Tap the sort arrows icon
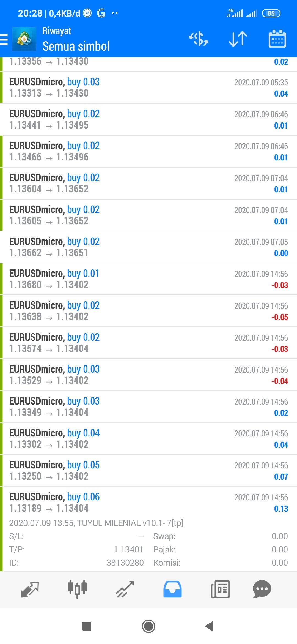Screen dimensions: 297x644 pos(238,39)
